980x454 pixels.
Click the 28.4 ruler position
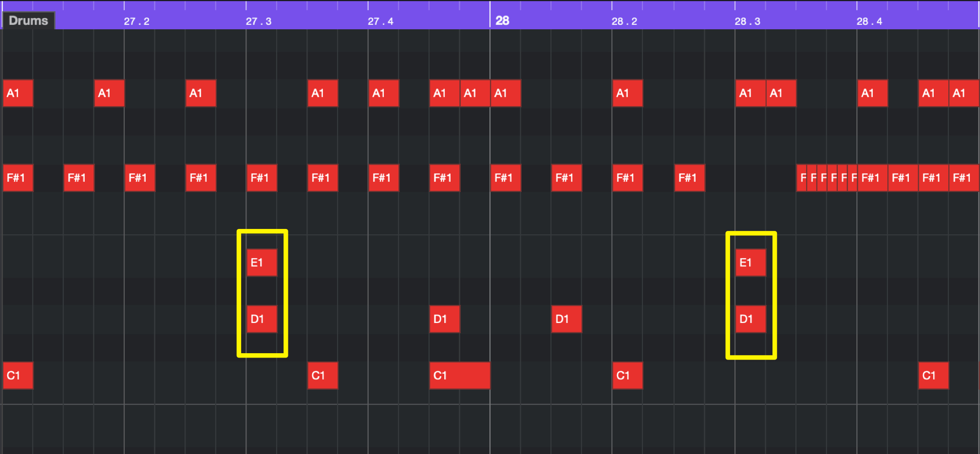pyautogui.click(x=869, y=21)
